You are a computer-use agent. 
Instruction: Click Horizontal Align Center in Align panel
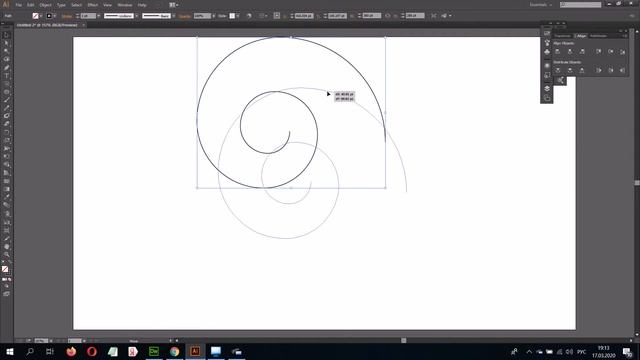(x=570, y=51)
